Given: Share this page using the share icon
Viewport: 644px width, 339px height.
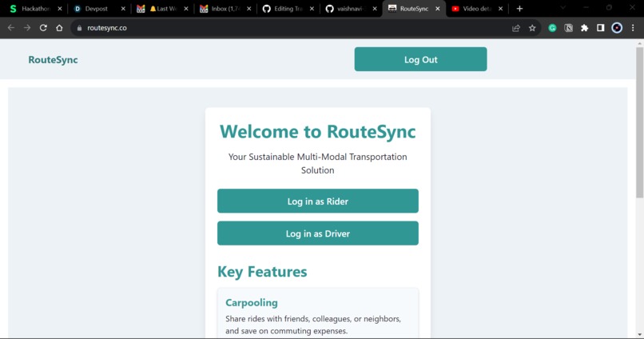Looking at the screenshot, I should tap(516, 28).
